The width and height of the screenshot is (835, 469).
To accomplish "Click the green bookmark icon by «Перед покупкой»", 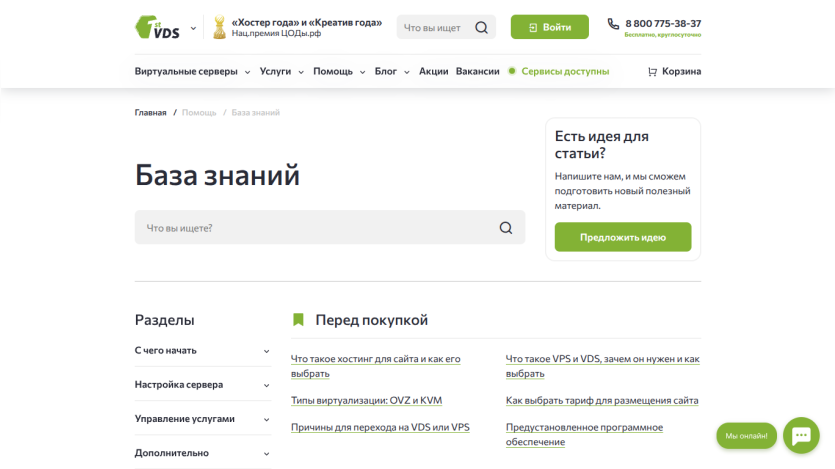I will pyautogui.click(x=298, y=319).
